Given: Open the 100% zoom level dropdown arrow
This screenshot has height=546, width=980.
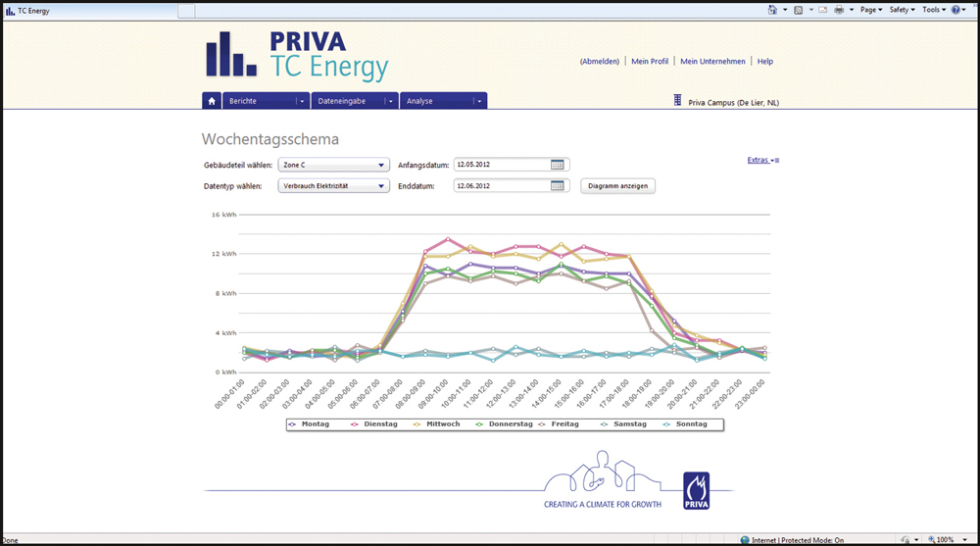Looking at the screenshot, I should [965, 540].
